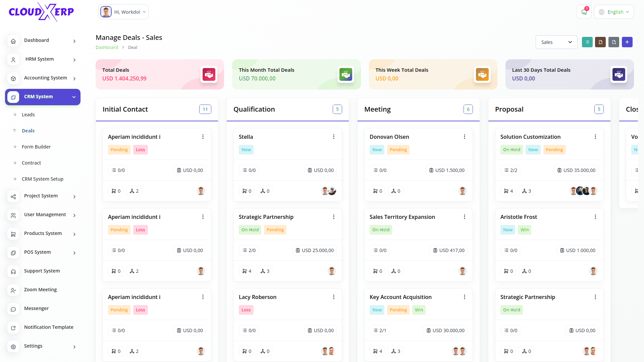The height and width of the screenshot is (362, 644).
Task: Open three-dot menu on Solution Customization card
Action: tap(595, 137)
